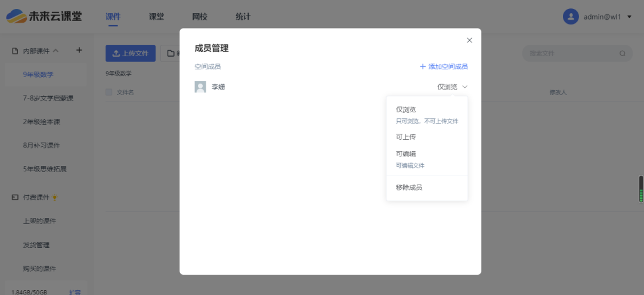Open 8月补习课件 folder in sidebar

(42, 145)
